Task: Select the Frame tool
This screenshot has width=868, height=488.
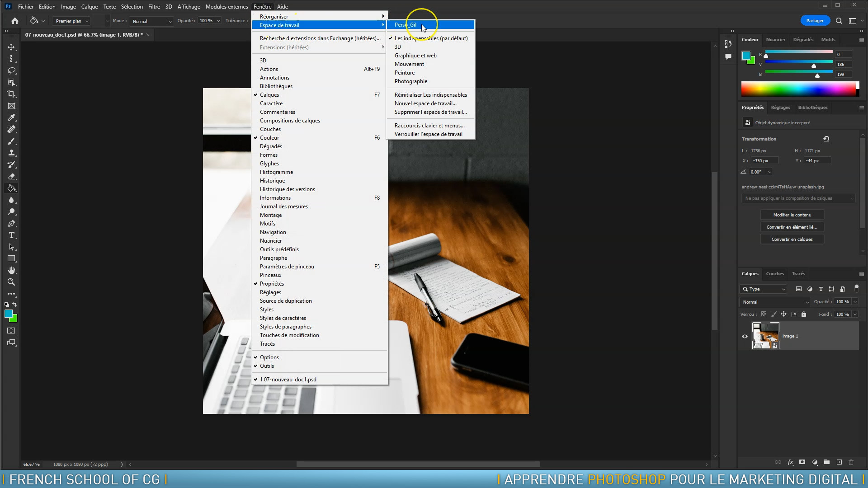Action: click(x=11, y=106)
